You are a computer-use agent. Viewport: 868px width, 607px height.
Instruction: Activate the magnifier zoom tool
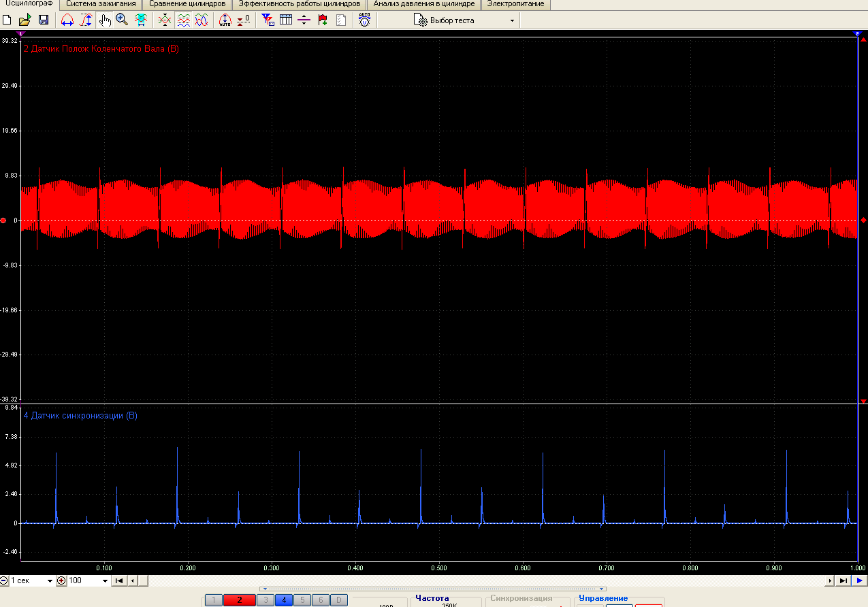(122, 20)
